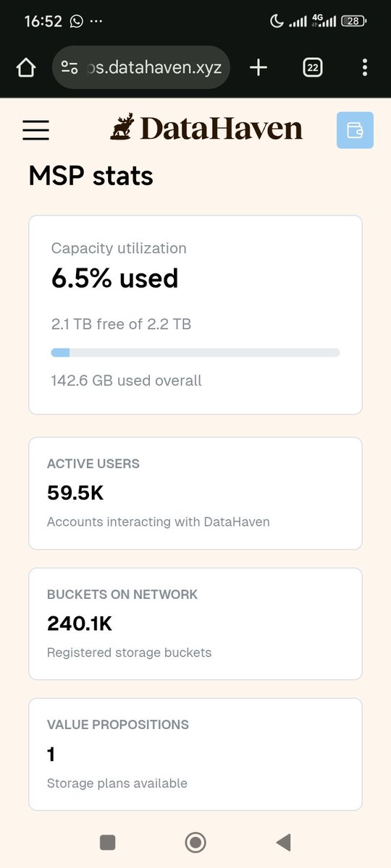This screenshot has width=391, height=868.
Task: Tap the DataHaven logo
Action: click(206, 128)
